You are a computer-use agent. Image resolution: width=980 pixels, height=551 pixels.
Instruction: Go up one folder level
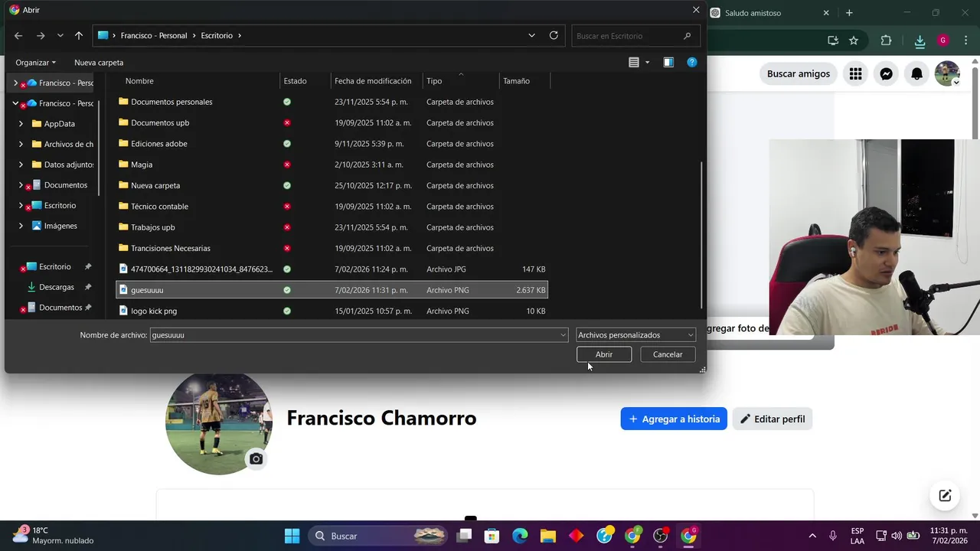click(79, 36)
